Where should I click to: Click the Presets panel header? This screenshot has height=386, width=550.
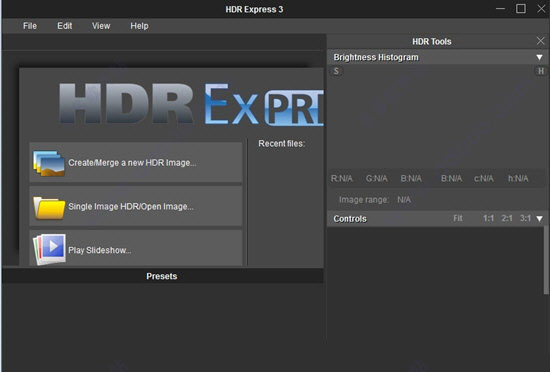coord(162,276)
